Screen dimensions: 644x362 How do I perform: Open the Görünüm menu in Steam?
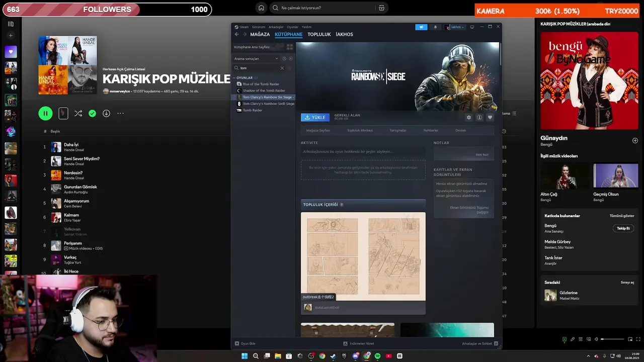click(259, 27)
